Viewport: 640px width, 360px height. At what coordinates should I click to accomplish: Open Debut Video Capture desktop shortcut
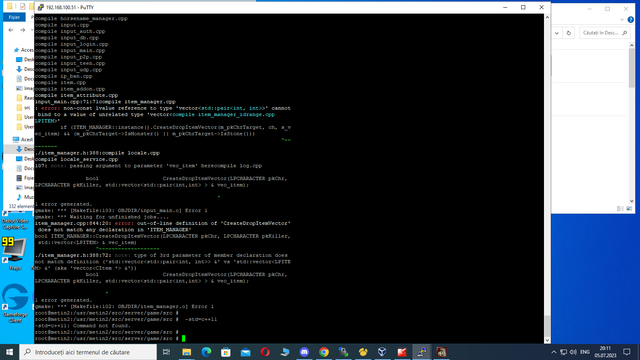[x=15, y=222]
